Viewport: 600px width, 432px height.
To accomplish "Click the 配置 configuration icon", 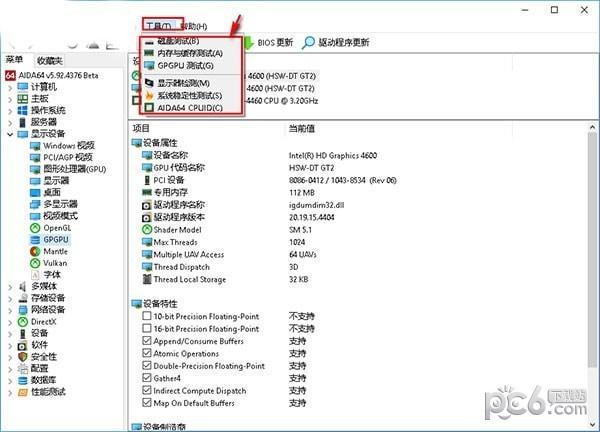I will point(23,369).
